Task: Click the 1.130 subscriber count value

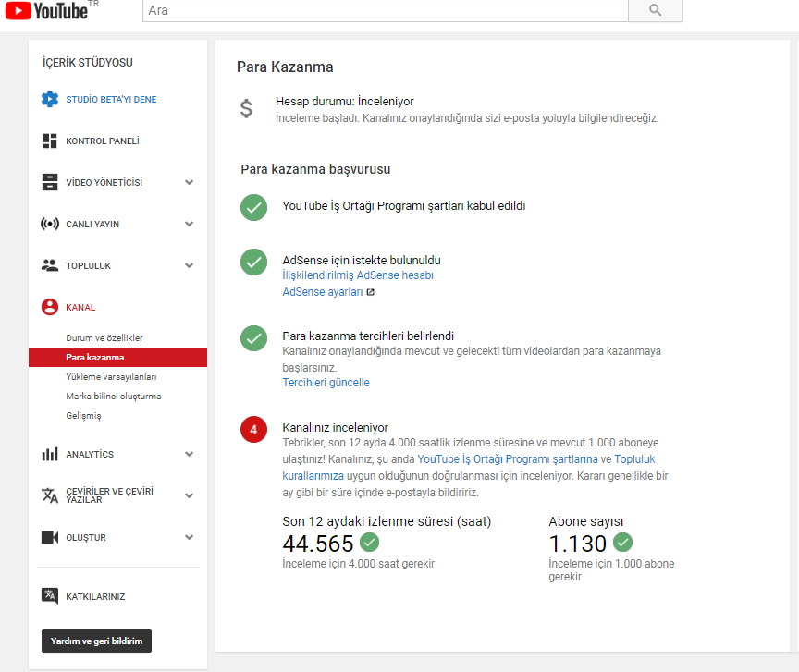Action: pos(578,544)
